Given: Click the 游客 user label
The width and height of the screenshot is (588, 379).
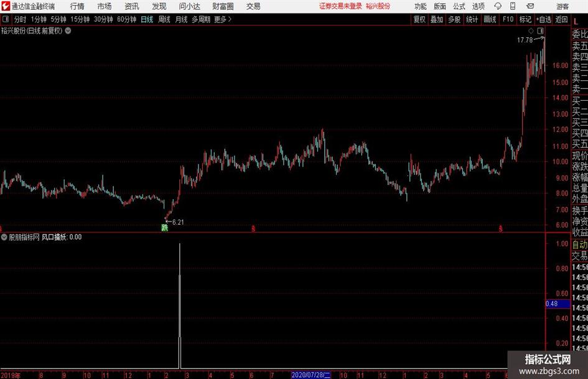Looking at the screenshot, I should [x=562, y=6].
